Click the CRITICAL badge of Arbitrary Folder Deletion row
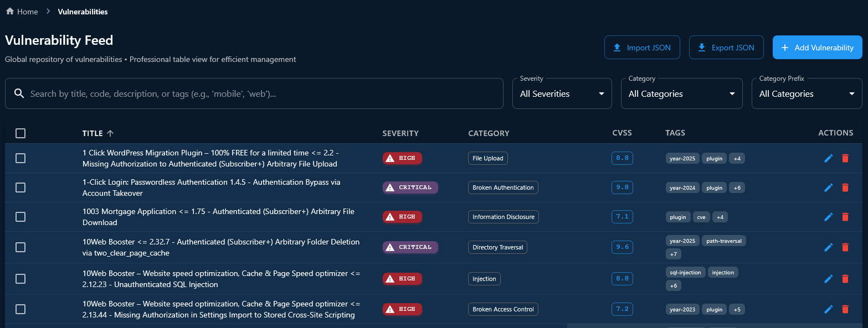 point(410,247)
